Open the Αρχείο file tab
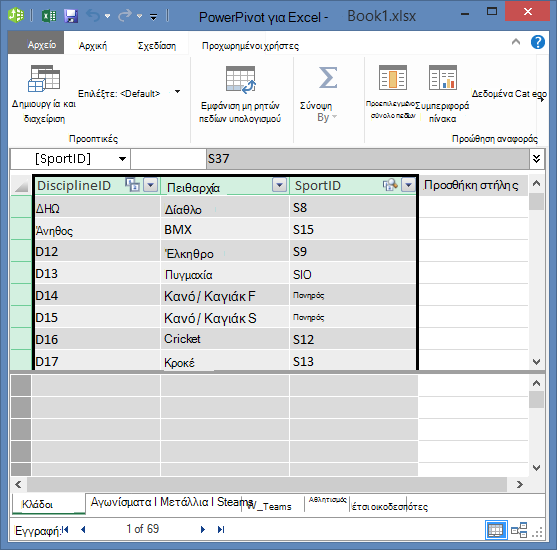The height and width of the screenshot is (550, 557). pos(36,43)
